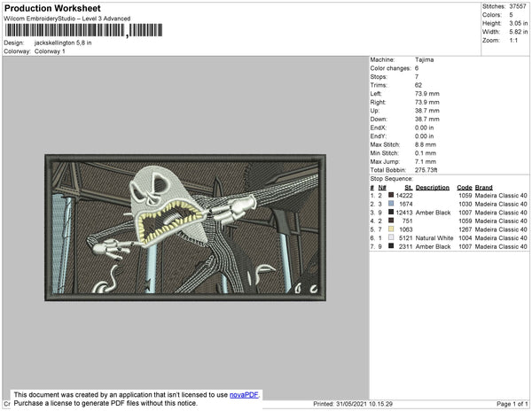Viewport: 532px width, 411px height.
Task: Select the brown swatch beside 751 stitches
Action: pos(391,221)
